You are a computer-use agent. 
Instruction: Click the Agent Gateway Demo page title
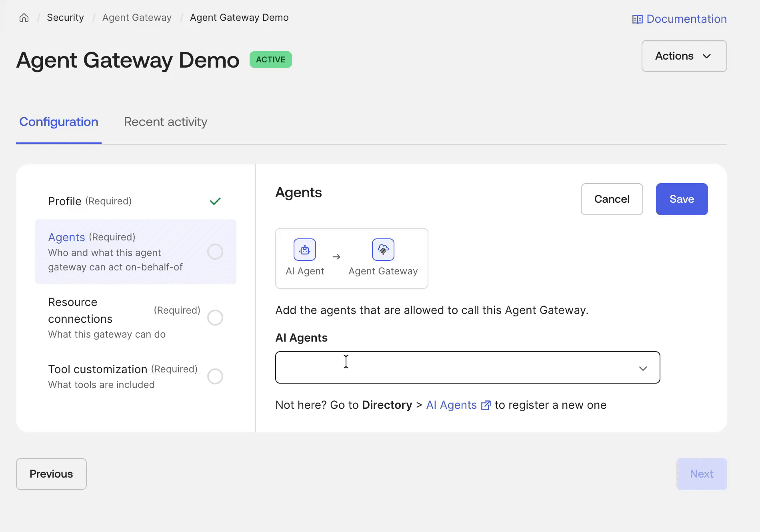[x=128, y=60]
